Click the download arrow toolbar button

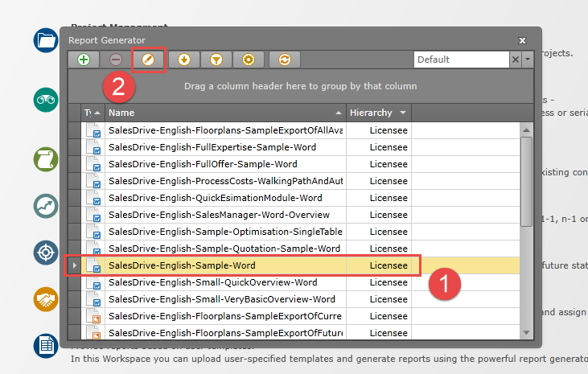(183, 60)
